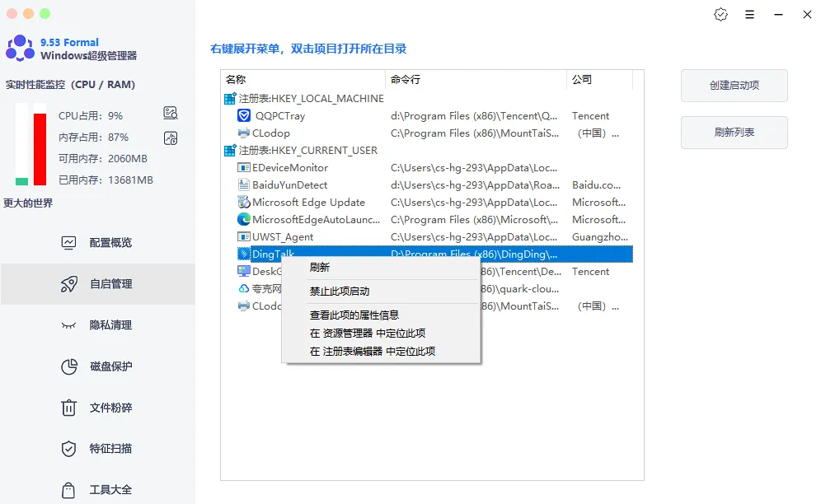Click the 工具大全 bag icon
The image size is (821, 504).
(x=68, y=490)
